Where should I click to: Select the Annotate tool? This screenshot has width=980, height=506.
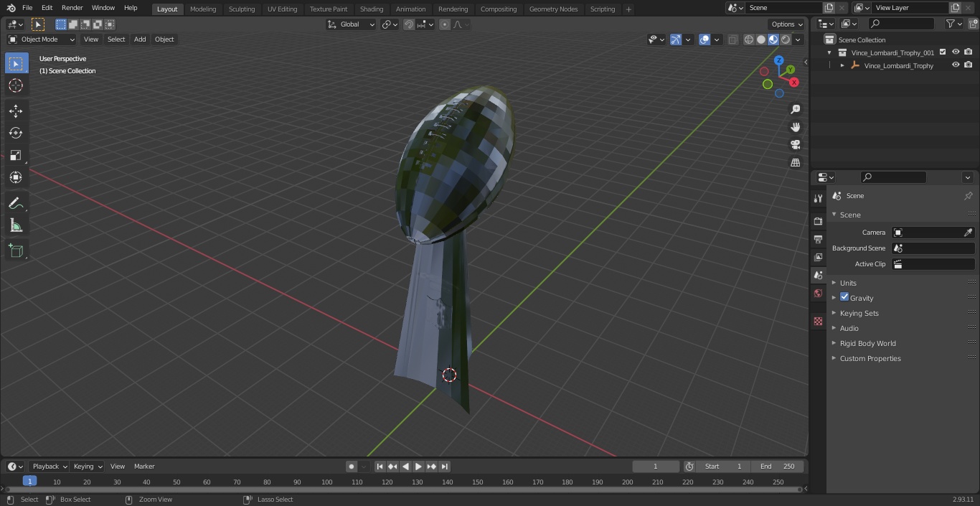pyautogui.click(x=16, y=203)
